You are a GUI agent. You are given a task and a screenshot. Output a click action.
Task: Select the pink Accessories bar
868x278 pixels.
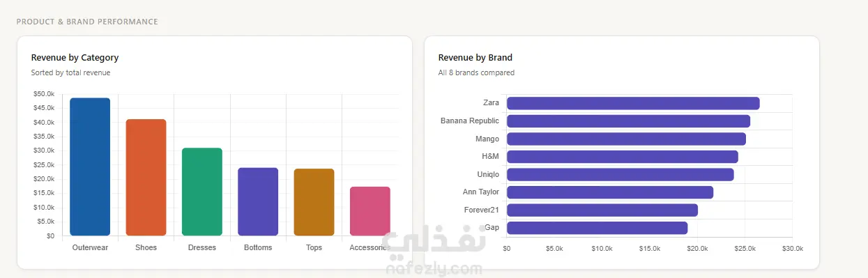click(370, 211)
